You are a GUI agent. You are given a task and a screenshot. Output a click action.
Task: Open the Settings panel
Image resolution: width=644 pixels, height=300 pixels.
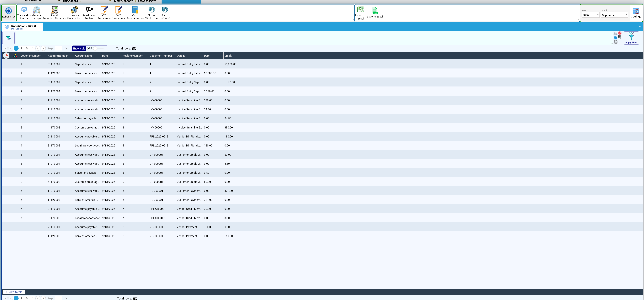[x=636, y=13]
